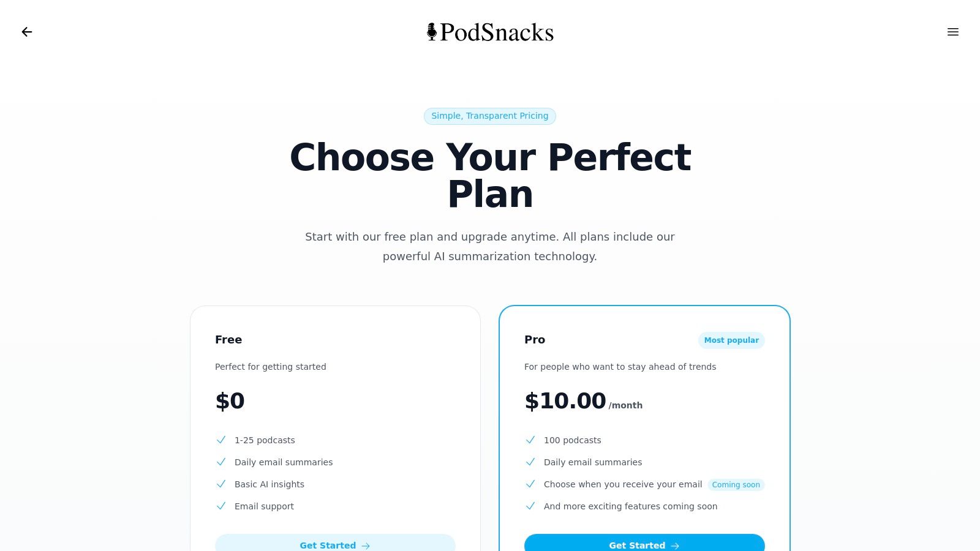This screenshot has width=980, height=551.
Task: Click the checkmark beside 100 podcasts
Action: [x=530, y=440]
